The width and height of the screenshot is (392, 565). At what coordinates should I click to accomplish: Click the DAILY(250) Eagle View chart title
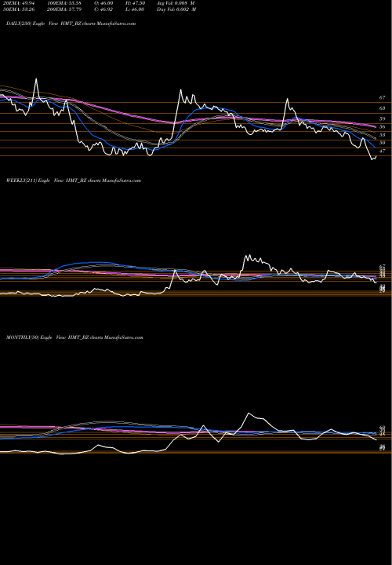coord(71,24)
